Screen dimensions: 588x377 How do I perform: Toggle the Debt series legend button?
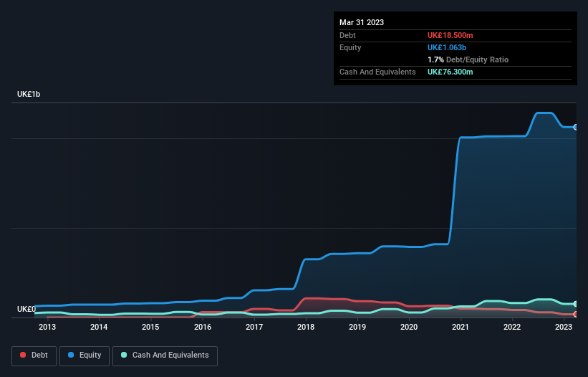34,355
